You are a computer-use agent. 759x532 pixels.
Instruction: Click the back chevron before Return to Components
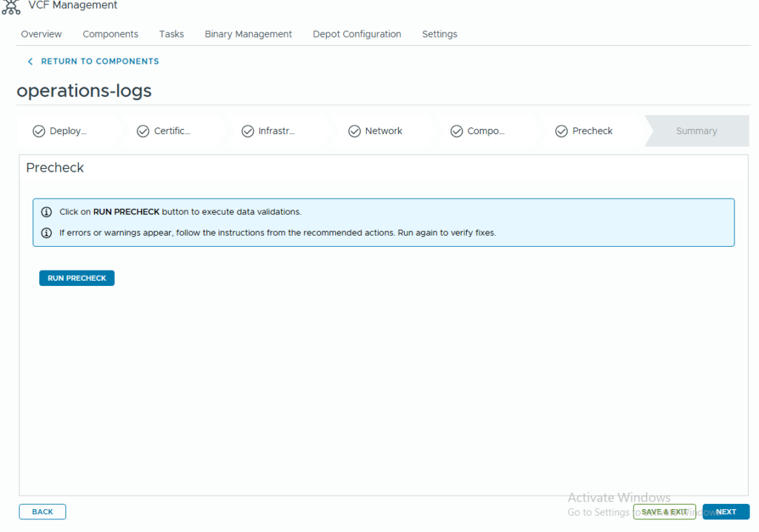[30, 61]
